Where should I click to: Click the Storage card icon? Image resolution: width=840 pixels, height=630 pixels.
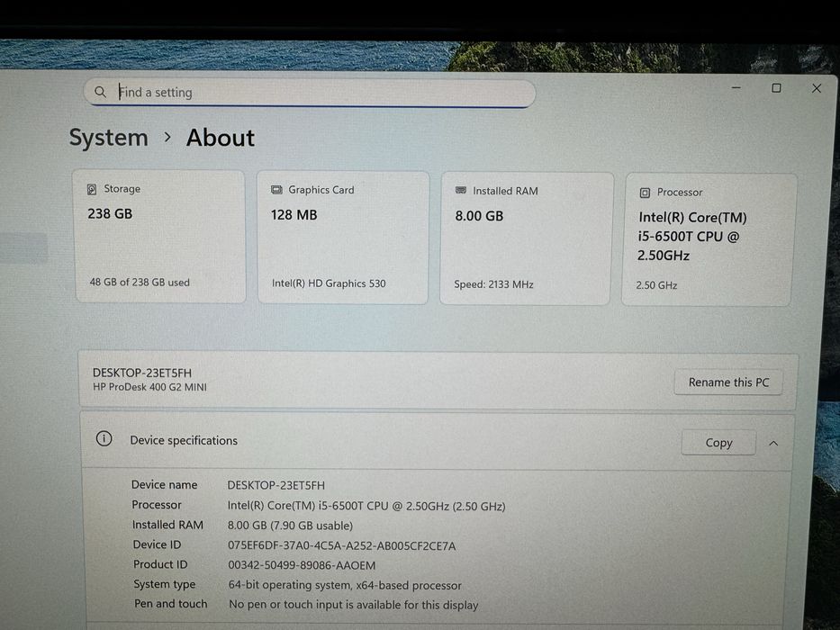(92, 189)
